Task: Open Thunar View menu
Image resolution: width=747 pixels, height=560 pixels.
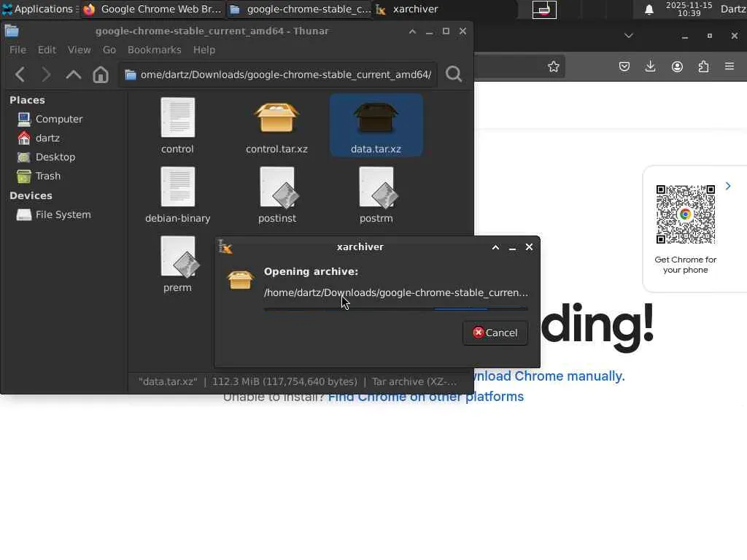Action: coord(79,50)
